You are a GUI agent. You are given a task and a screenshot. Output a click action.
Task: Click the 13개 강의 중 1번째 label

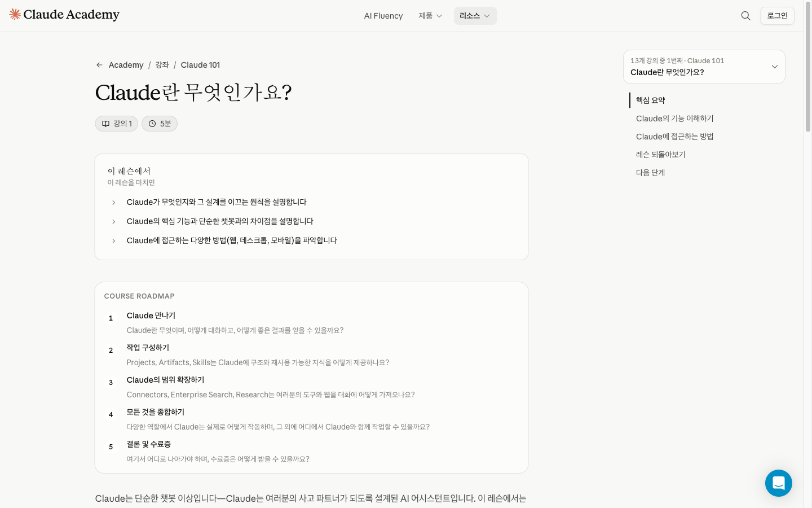[x=656, y=60]
